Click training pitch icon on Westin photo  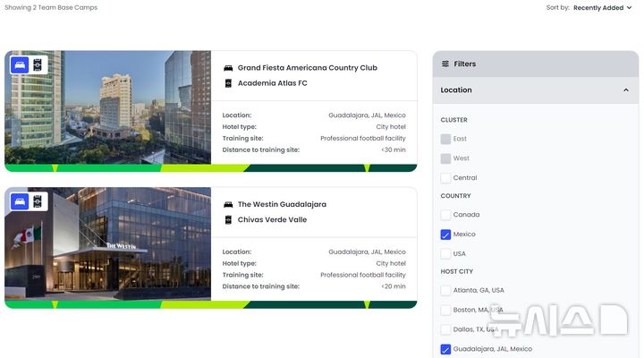[x=38, y=201]
